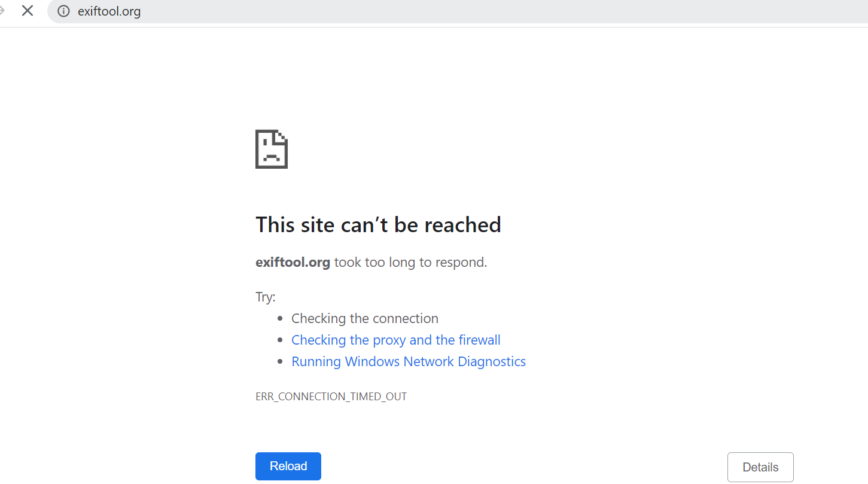Stop loading with the X button
The image size is (868, 484).
click(27, 10)
